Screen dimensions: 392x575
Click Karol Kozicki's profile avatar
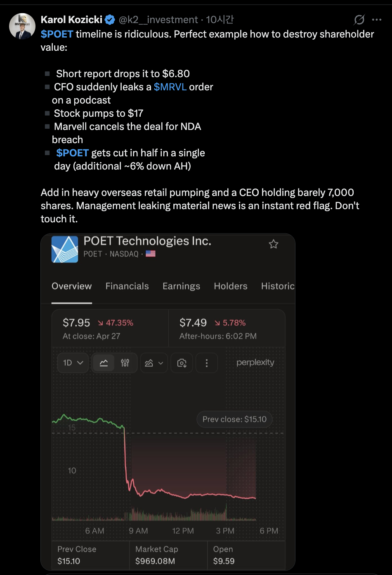pyautogui.click(x=22, y=26)
